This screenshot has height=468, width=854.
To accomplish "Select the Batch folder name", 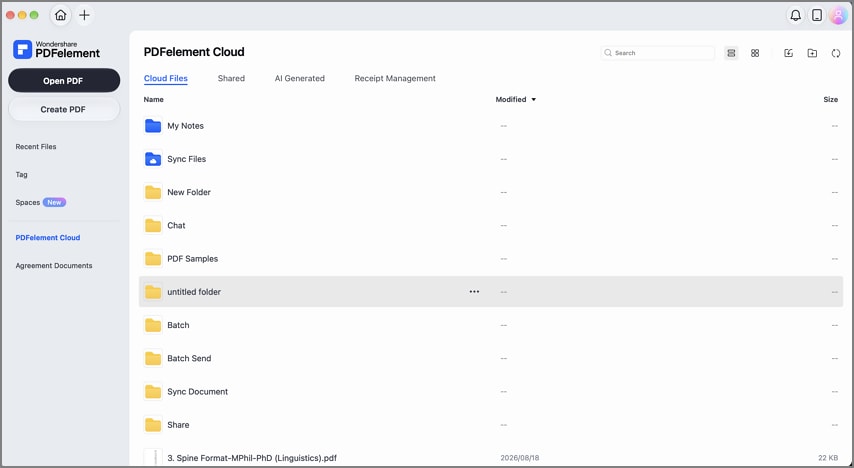I will (x=178, y=325).
